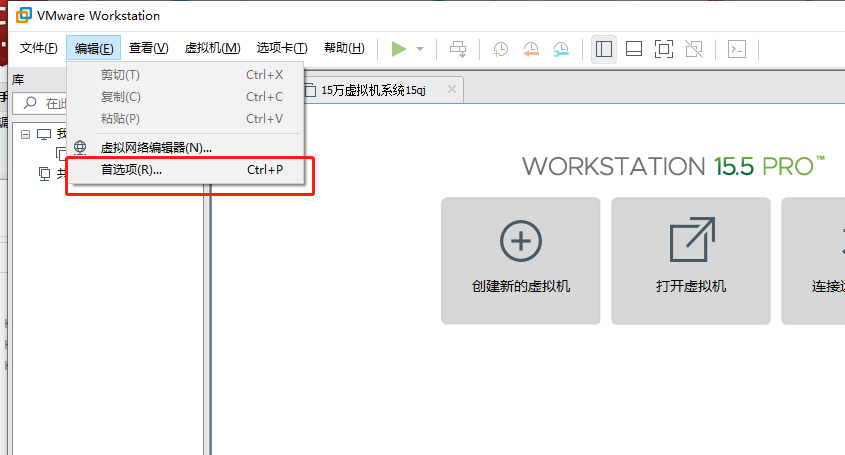
Task: Click the 剪切(T) menu entry
Action: coord(186,74)
